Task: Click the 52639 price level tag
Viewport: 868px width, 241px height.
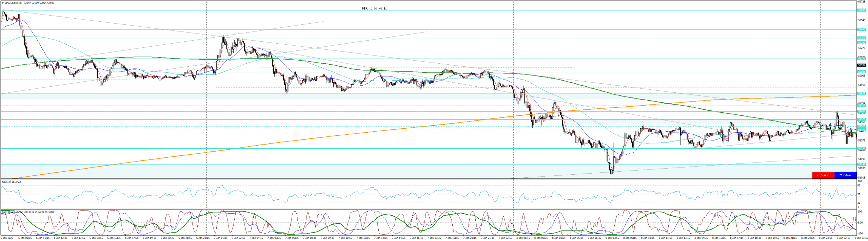Action: (x=862, y=10)
